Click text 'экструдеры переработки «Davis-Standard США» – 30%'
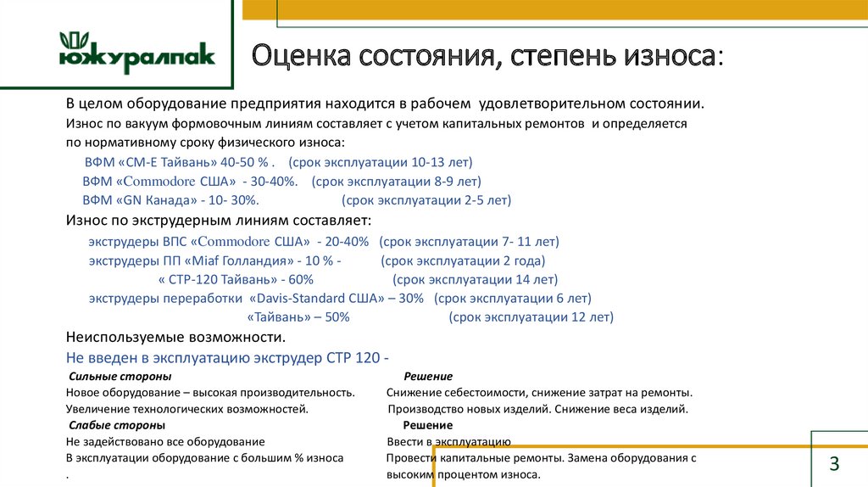Image resolution: width=868 pixels, height=487 pixels. [256, 298]
